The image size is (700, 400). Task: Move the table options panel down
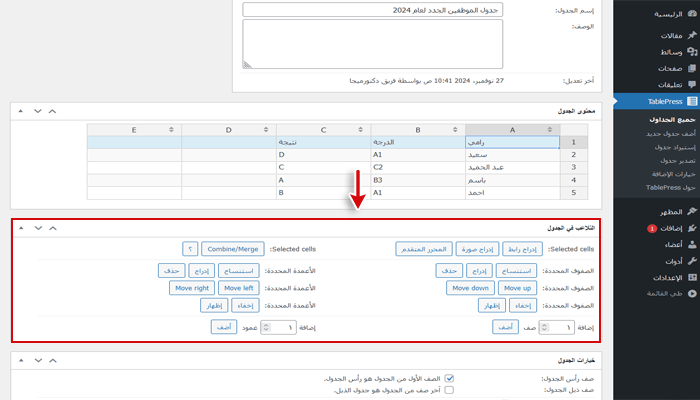click(37, 358)
